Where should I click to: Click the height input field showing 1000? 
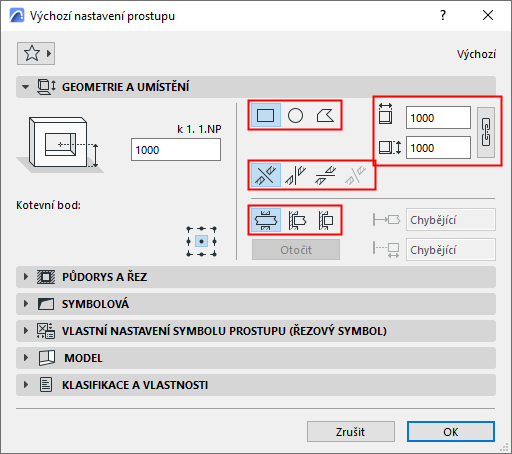click(x=438, y=147)
